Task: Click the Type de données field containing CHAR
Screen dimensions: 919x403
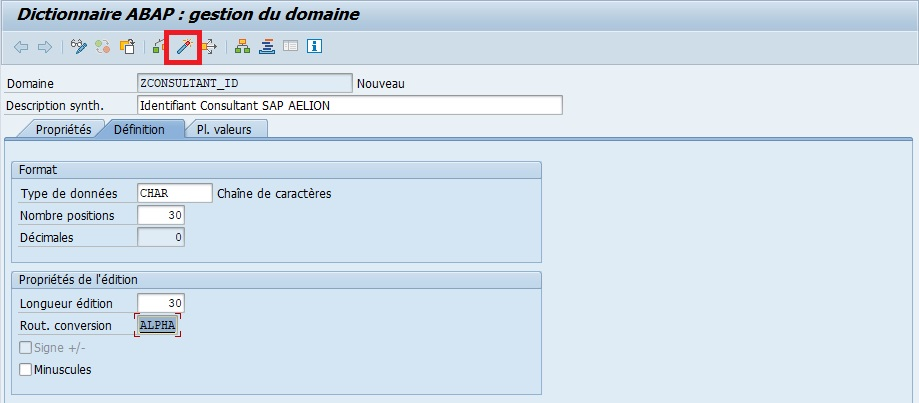Action: (x=174, y=193)
